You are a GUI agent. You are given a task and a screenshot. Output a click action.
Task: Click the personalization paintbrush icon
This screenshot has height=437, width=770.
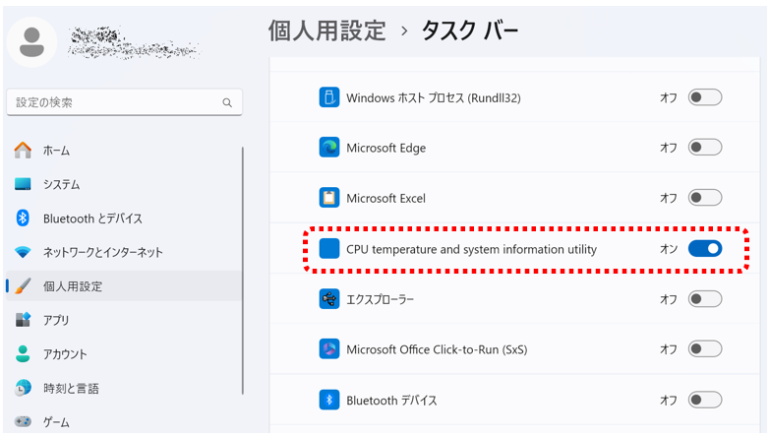tap(23, 286)
